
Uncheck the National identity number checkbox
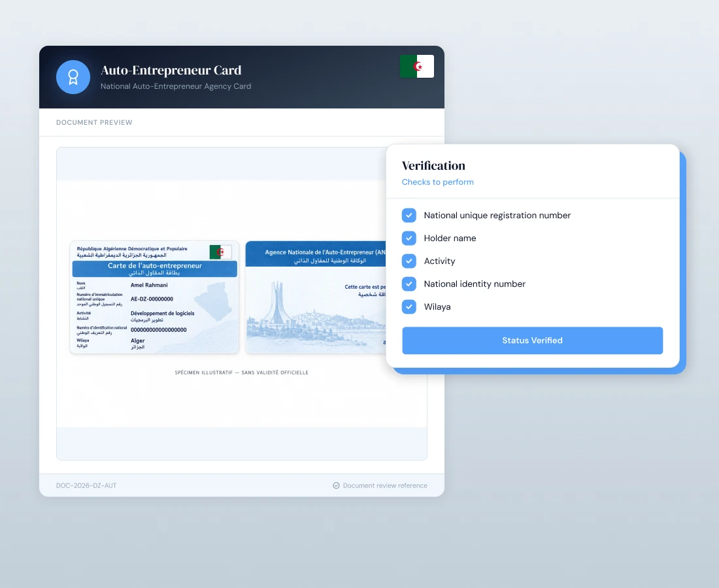(409, 284)
